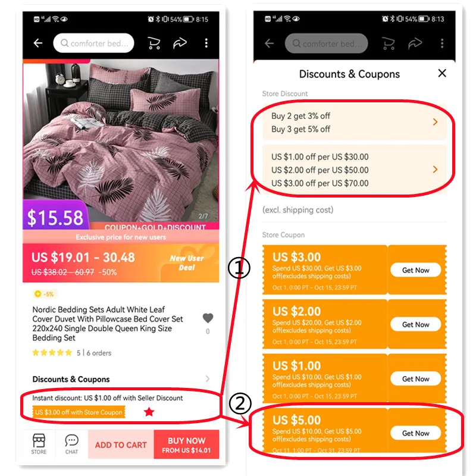
Task: Tap the heart wishlist icon
Action: [x=208, y=318]
